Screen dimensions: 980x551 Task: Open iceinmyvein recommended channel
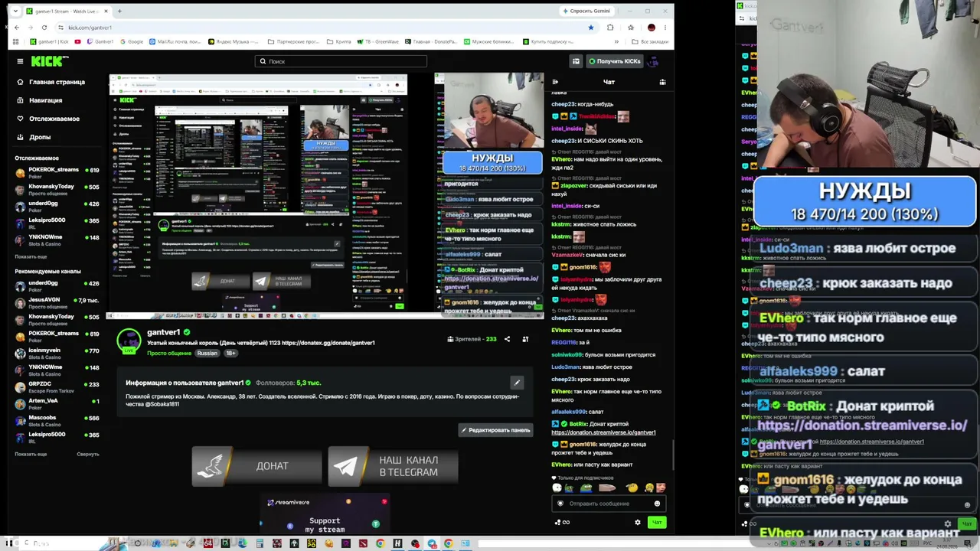coord(57,353)
